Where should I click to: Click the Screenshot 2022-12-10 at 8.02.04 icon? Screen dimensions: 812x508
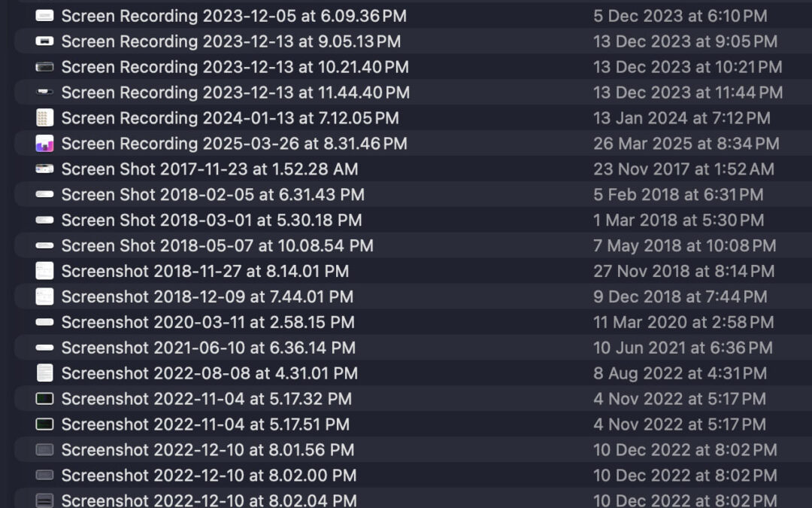click(45, 500)
